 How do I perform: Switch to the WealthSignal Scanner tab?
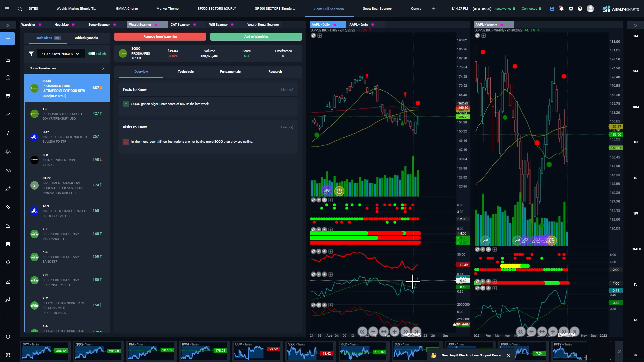263,25
